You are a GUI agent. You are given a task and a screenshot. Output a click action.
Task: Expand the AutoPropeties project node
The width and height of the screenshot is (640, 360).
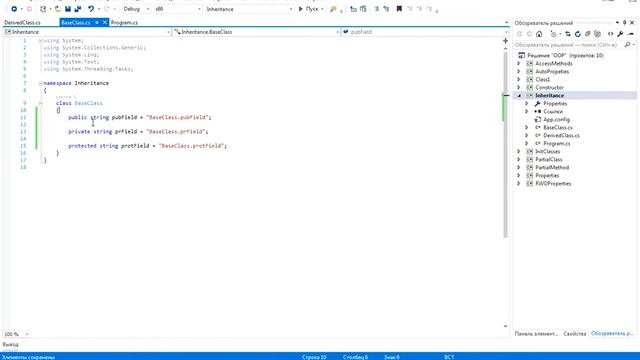[x=519, y=71]
